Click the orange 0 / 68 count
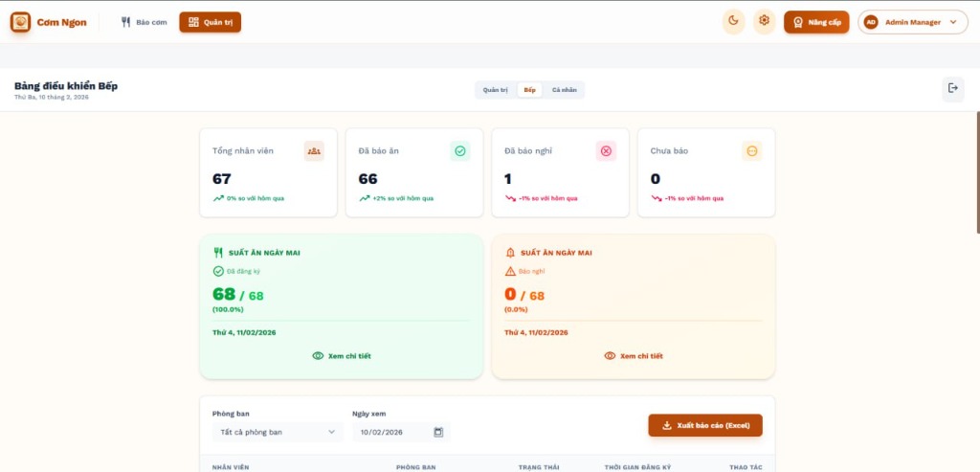 click(x=524, y=295)
